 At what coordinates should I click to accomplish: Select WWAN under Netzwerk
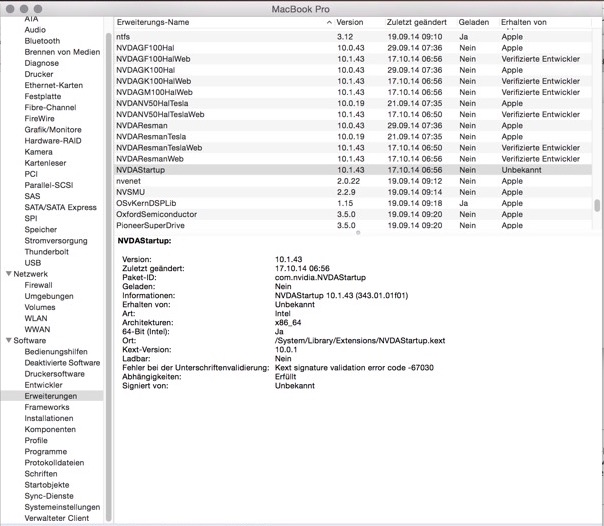click(x=37, y=329)
